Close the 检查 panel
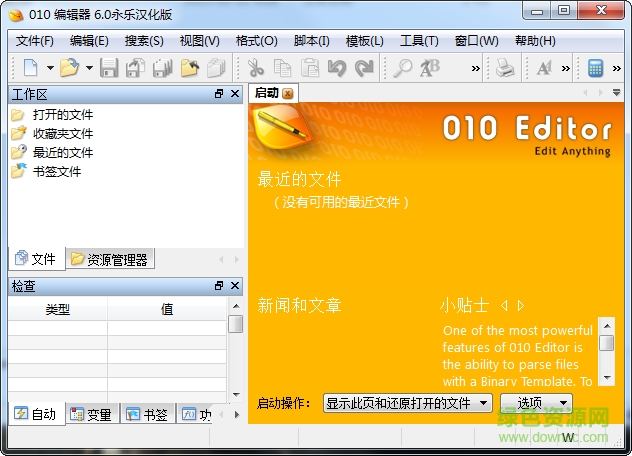 (x=235, y=286)
